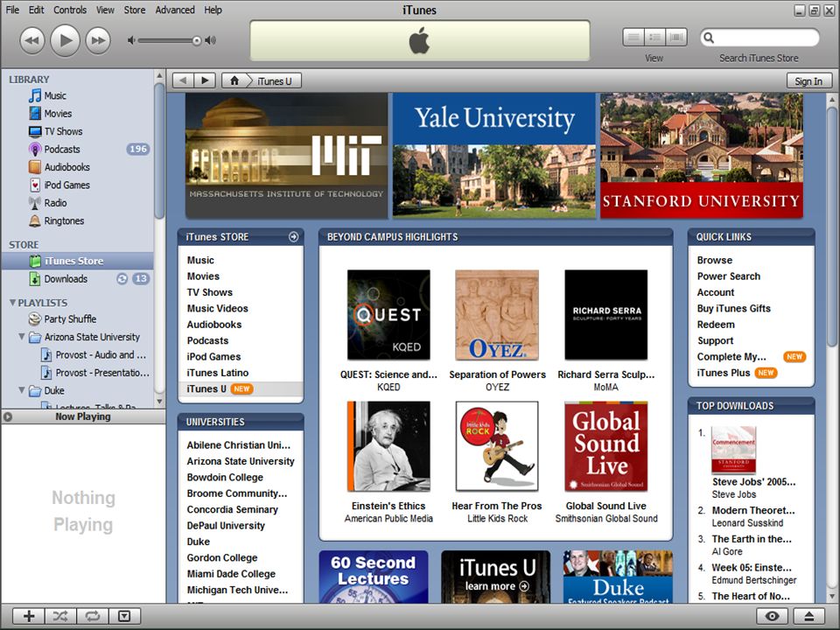Select iTunes Store in the sidebar
840x630 pixels.
coord(78,261)
